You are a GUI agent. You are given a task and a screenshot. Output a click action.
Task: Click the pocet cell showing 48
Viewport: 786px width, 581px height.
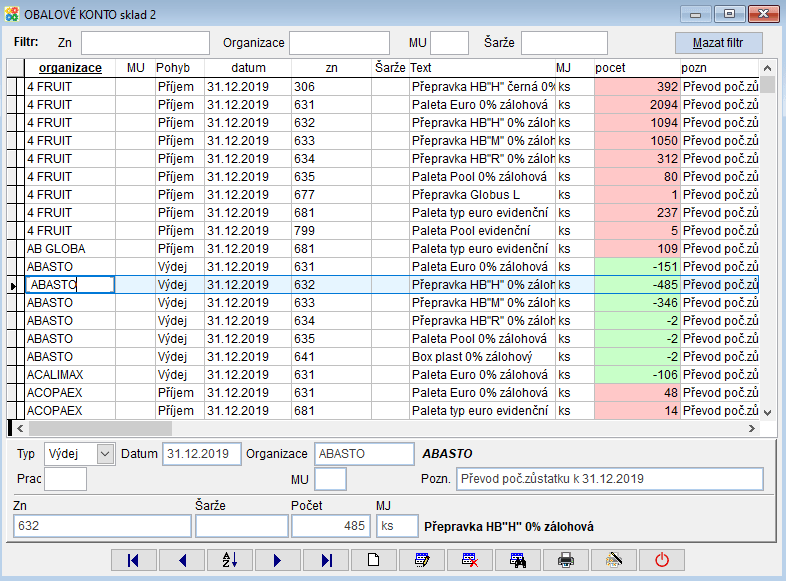pos(637,393)
